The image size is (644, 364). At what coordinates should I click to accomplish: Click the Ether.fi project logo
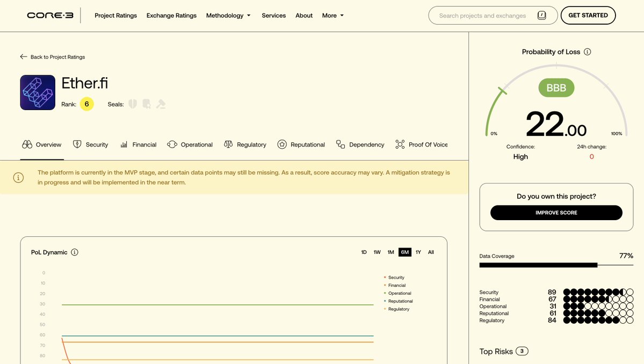38,92
